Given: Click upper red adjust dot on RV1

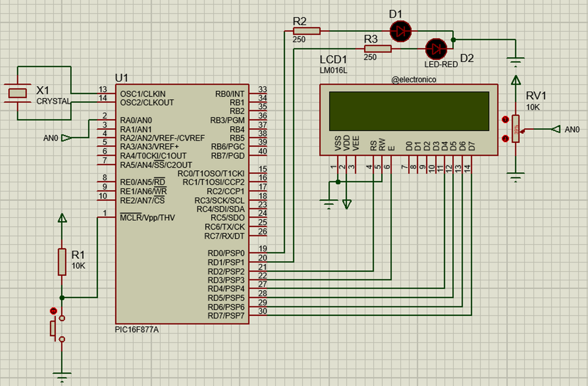Looking at the screenshot, I should tap(505, 120).
